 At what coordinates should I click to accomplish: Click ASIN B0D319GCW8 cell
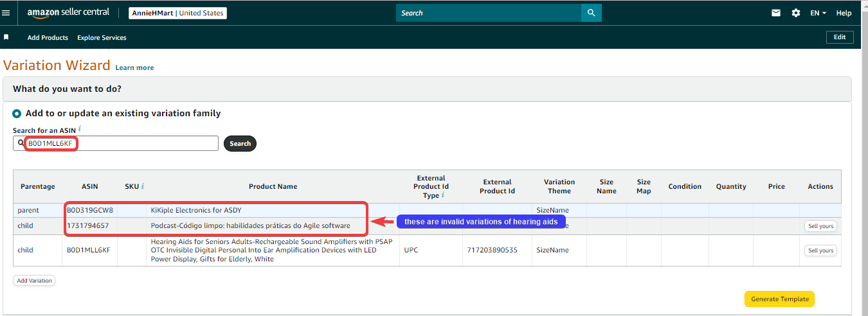(x=90, y=210)
